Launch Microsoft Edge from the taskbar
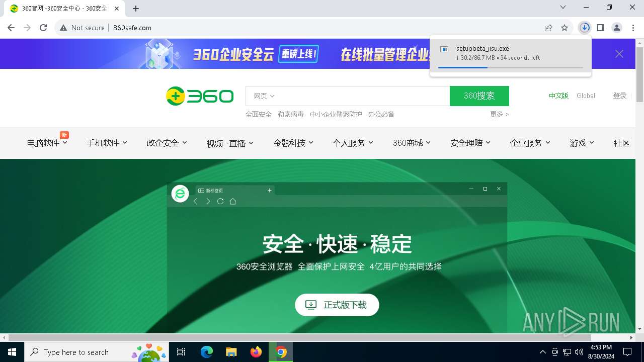 [207, 352]
